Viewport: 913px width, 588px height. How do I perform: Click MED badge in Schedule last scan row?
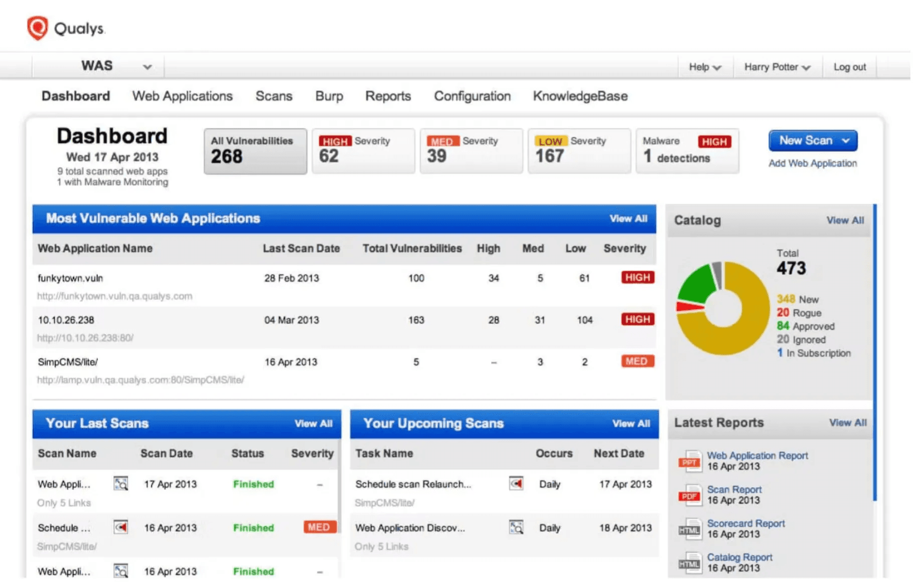321,528
